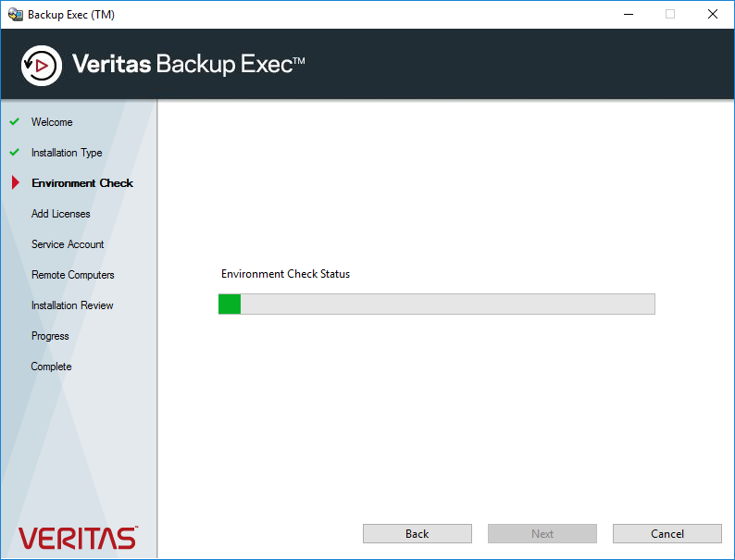
Task: Select the Complete step
Action: [x=51, y=367]
